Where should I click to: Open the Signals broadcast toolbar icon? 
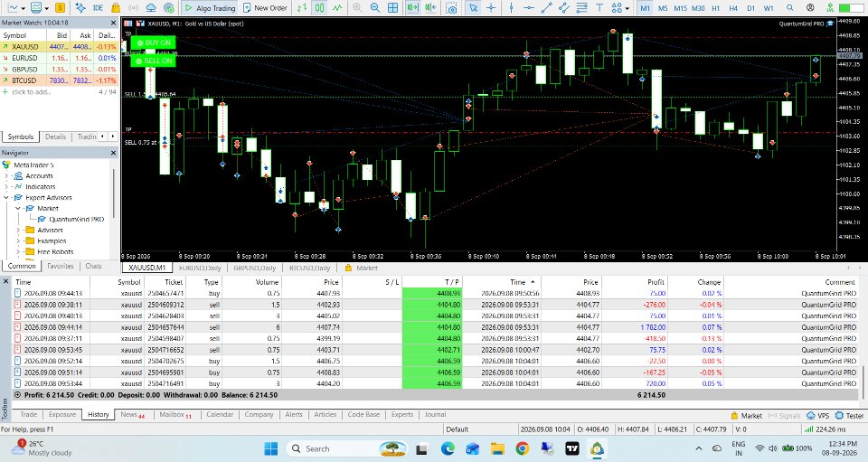point(134,8)
